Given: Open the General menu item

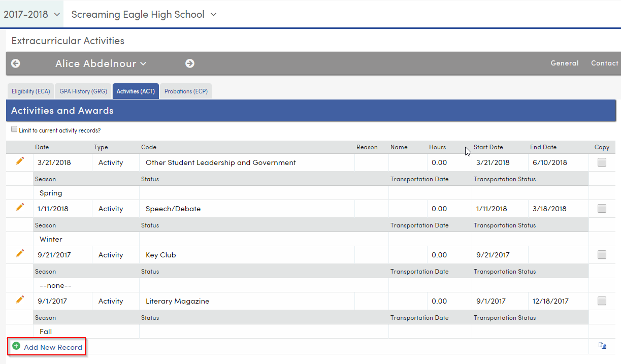Looking at the screenshot, I should (x=565, y=63).
